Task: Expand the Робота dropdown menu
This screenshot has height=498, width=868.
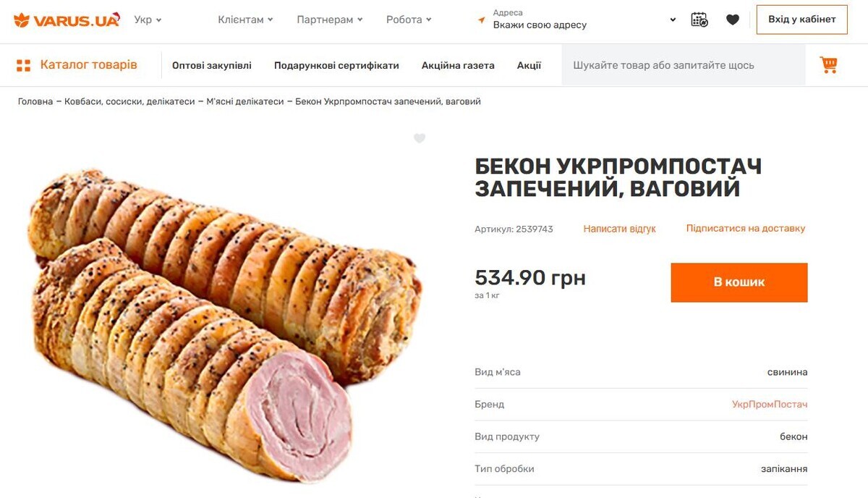Action: click(409, 20)
